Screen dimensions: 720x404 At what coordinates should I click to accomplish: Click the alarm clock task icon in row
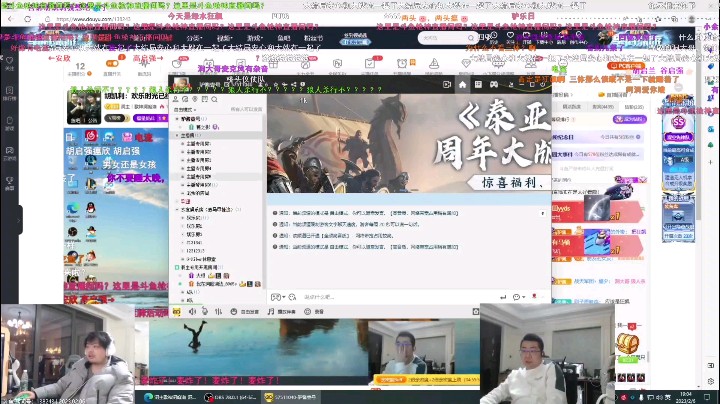pyautogui.click(x=402, y=63)
